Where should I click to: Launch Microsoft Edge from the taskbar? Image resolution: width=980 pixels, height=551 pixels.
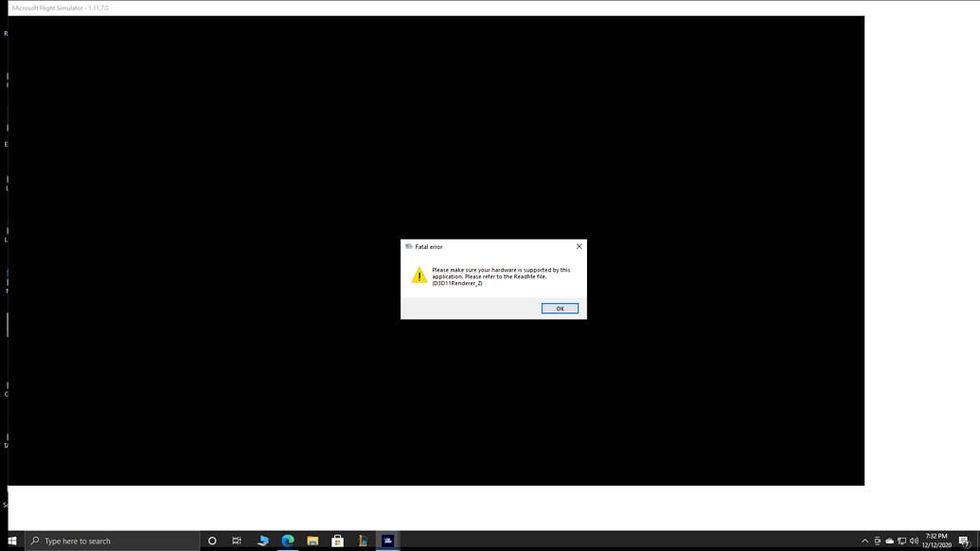click(x=288, y=541)
